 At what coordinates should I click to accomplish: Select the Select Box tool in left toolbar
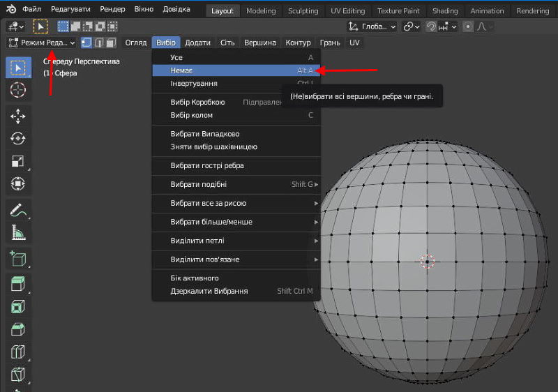click(18, 68)
